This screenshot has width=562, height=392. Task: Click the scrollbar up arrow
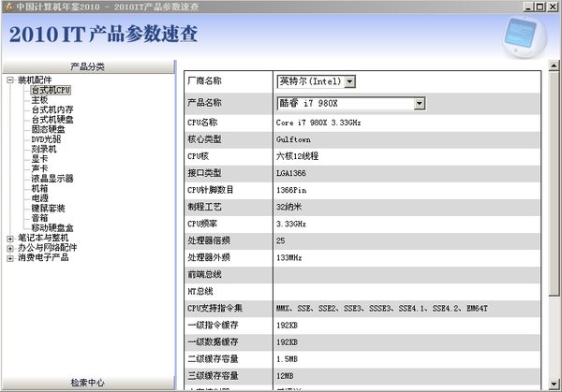554,65
